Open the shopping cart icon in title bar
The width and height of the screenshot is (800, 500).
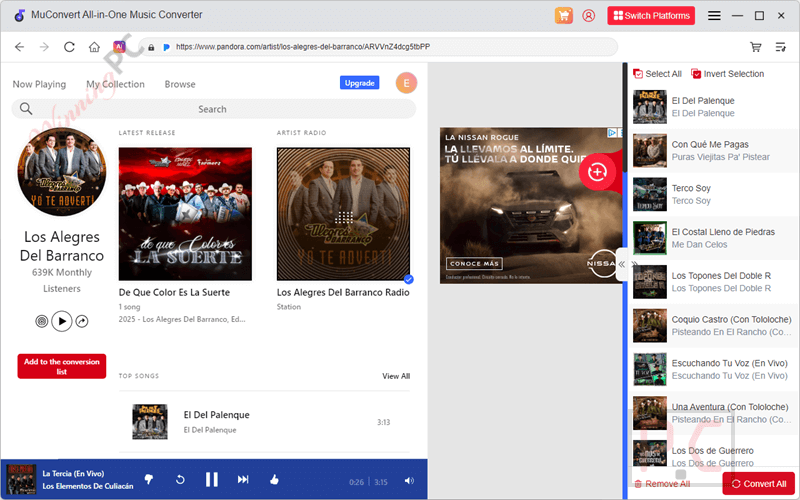click(564, 15)
